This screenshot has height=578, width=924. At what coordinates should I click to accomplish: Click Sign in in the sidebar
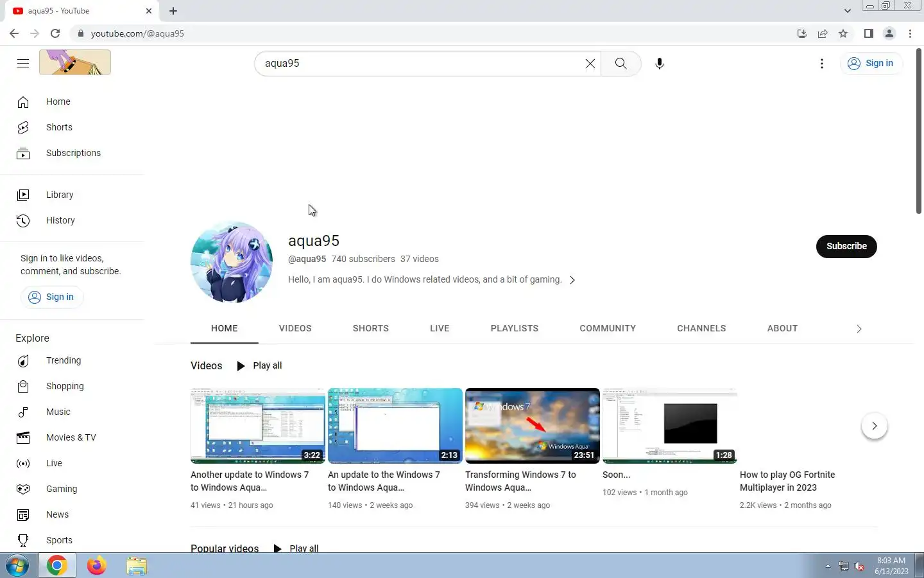tap(52, 297)
